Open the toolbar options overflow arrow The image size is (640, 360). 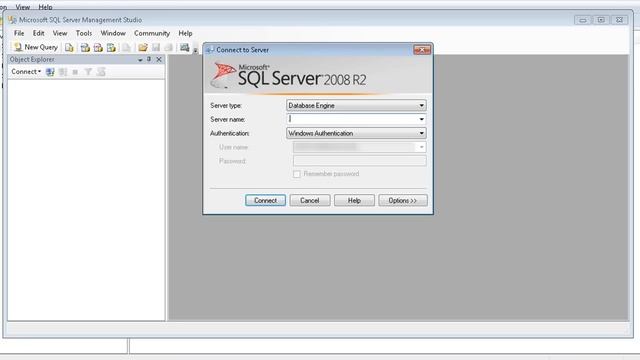pos(195,50)
